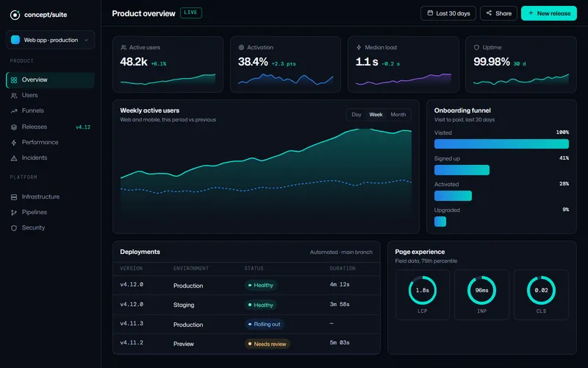The image size is (588, 368).
Task: Click the v4.12 badge beside Releases
Action: click(83, 127)
